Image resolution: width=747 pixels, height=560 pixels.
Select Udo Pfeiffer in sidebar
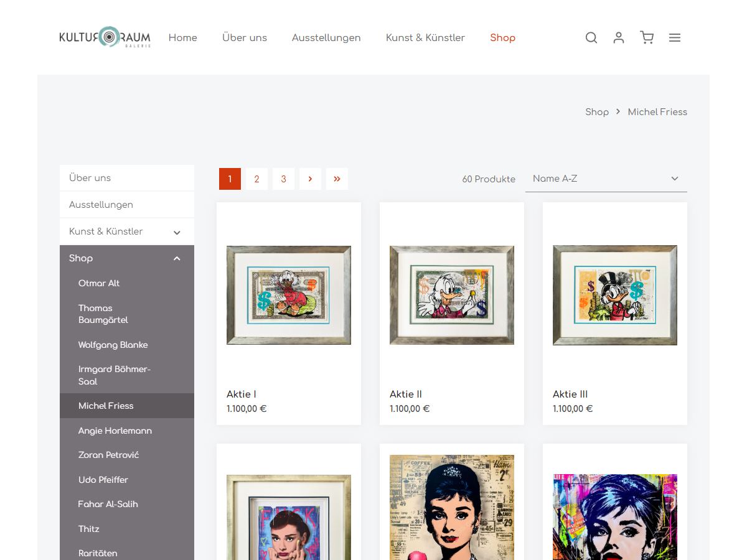coord(127,480)
